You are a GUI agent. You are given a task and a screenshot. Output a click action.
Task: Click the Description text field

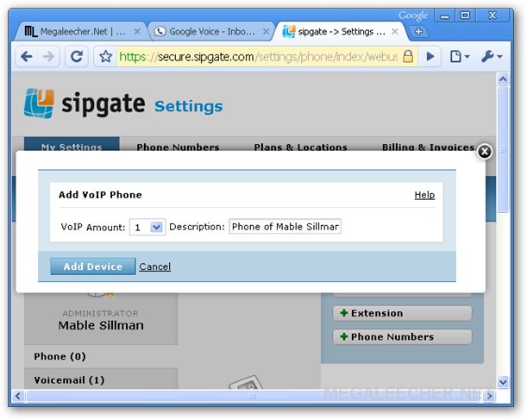click(x=285, y=227)
